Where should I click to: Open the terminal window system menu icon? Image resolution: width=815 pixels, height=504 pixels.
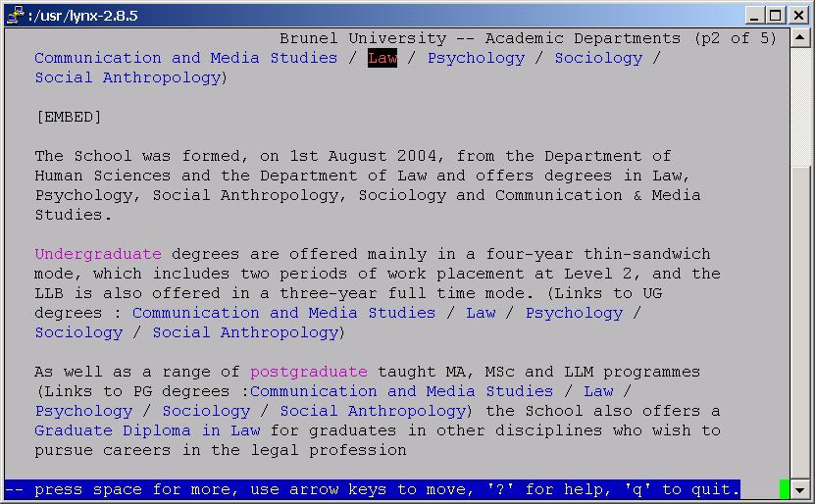coord(13,15)
